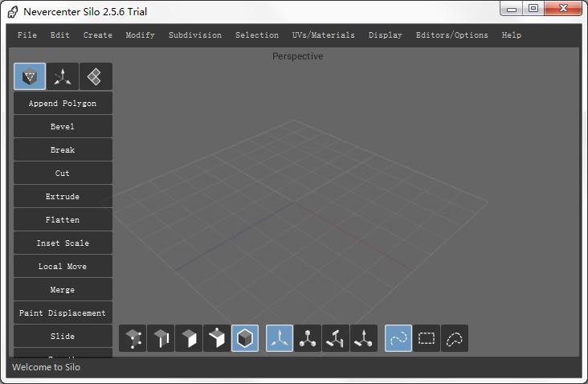
Task: Click the Bevel button
Action: [x=63, y=126]
